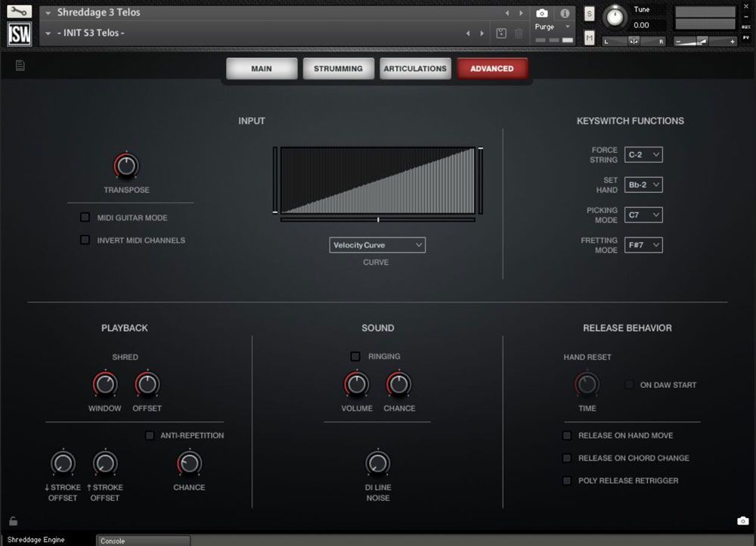Viewport: 756px width, 546px height.
Task: Click the Transpose knob
Action: 126,166
